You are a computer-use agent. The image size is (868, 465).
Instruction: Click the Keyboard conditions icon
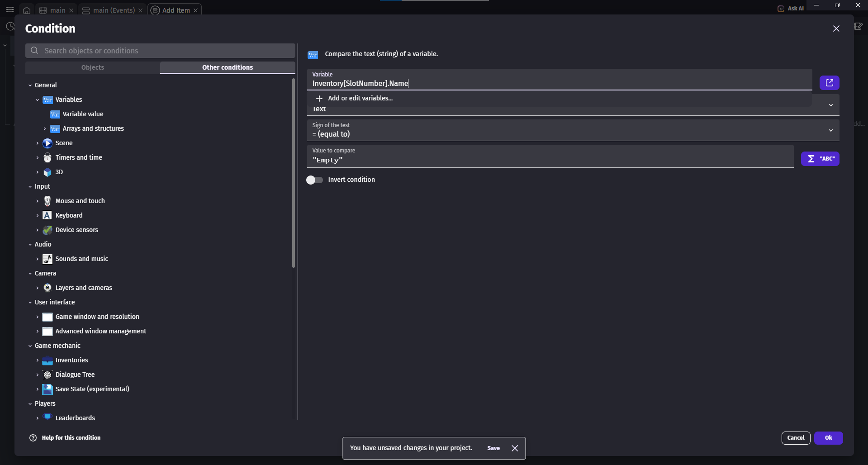(x=47, y=215)
